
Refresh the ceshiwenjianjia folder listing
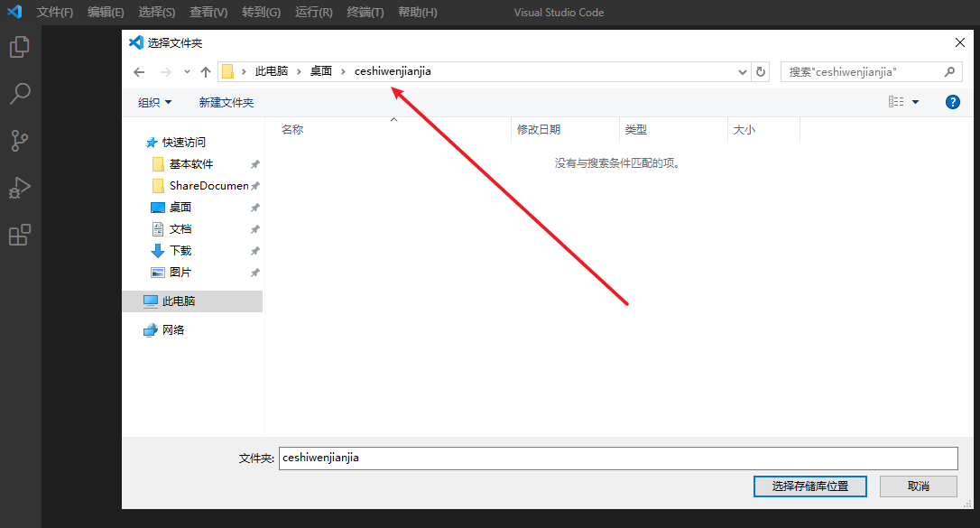click(761, 72)
